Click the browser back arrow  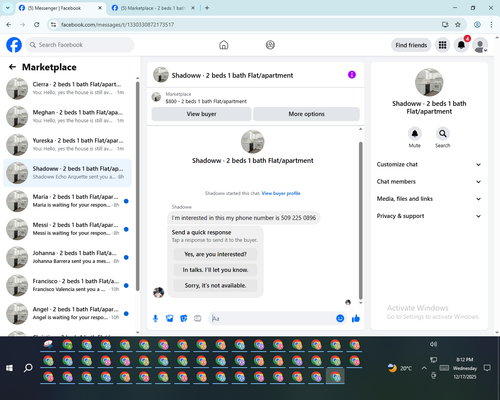click(x=9, y=24)
